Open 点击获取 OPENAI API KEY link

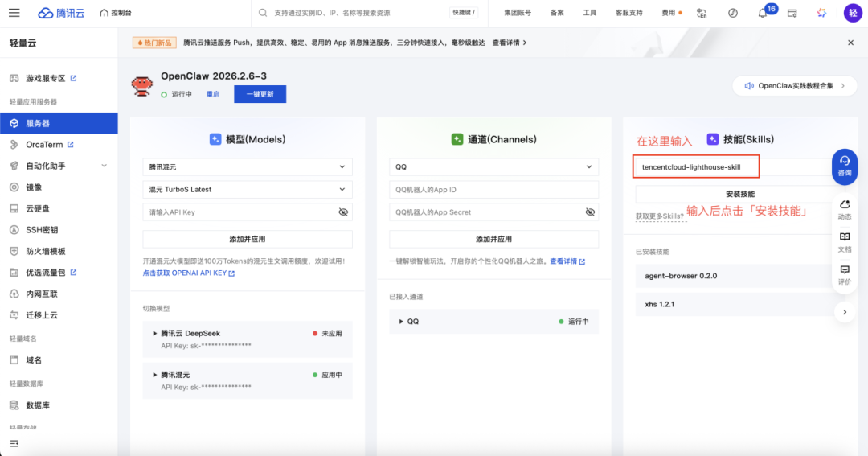point(188,273)
